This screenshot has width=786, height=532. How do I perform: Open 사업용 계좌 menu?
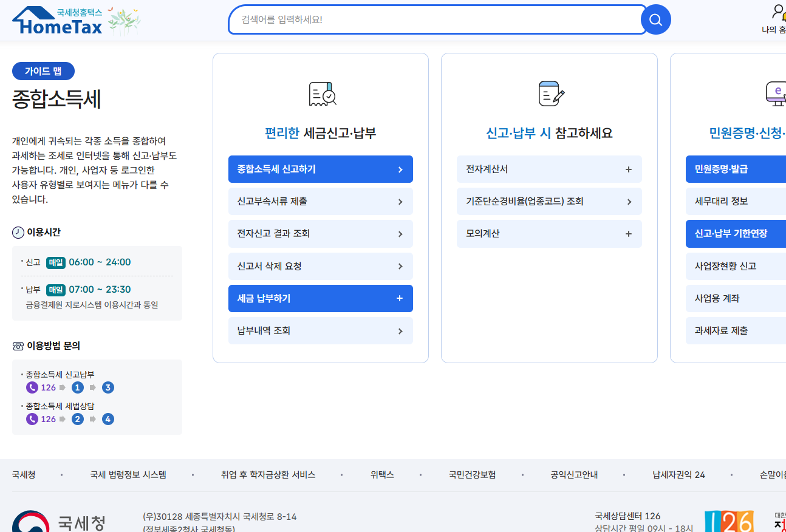(736, 299)
